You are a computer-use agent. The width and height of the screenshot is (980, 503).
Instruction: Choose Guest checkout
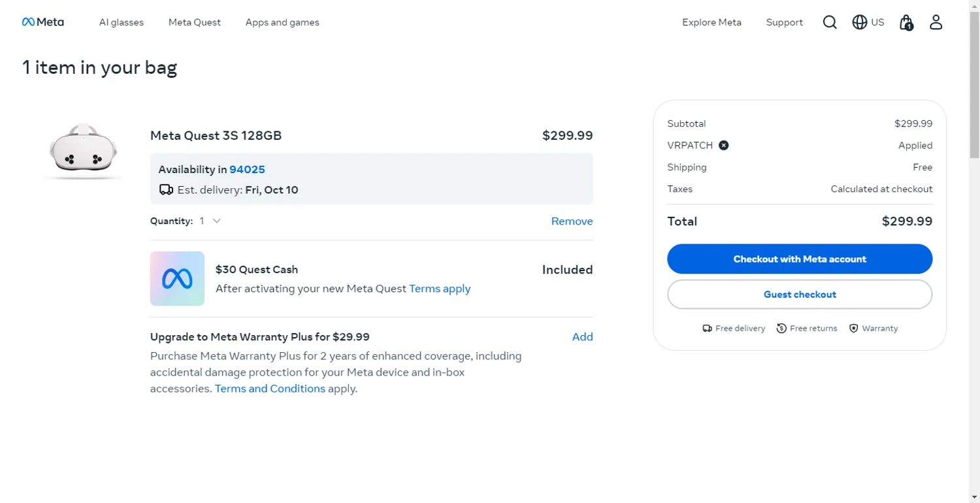(800, 294)
